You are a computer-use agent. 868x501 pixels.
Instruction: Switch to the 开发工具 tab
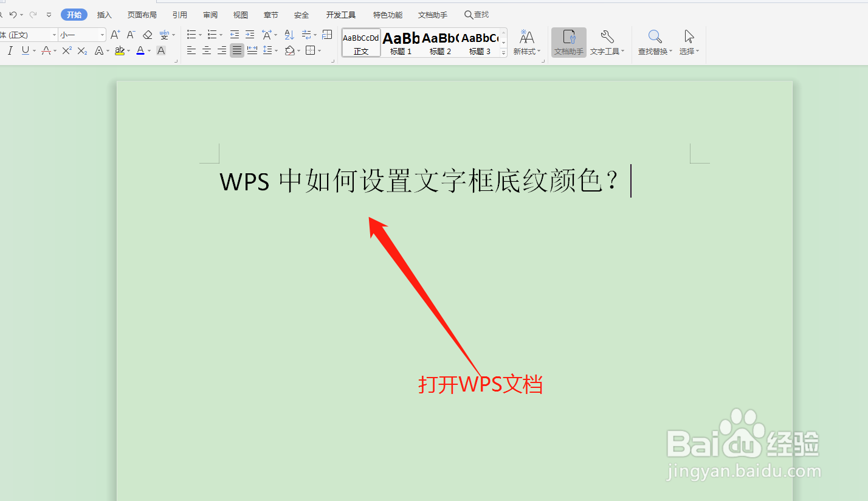tap(341, 15)
